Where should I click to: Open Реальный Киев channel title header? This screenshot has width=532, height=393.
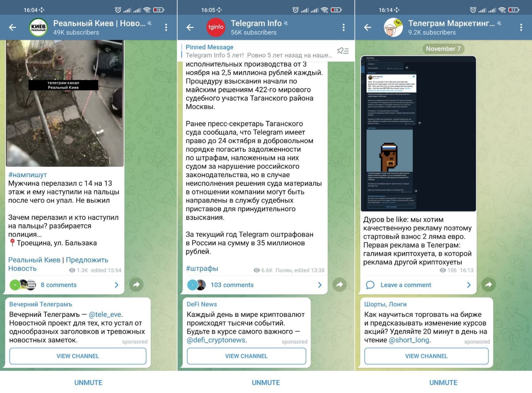coord(99,23)
